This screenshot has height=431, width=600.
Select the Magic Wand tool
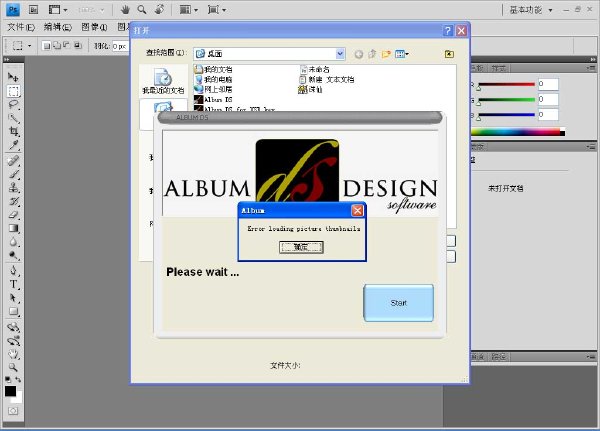[x=13, y=118]
